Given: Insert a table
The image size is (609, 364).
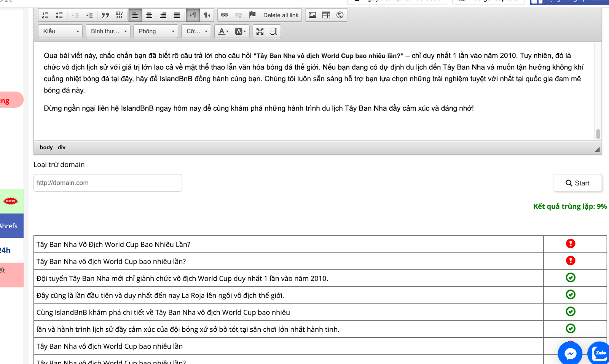Looking at the screenshot, I should click(326, 15).
